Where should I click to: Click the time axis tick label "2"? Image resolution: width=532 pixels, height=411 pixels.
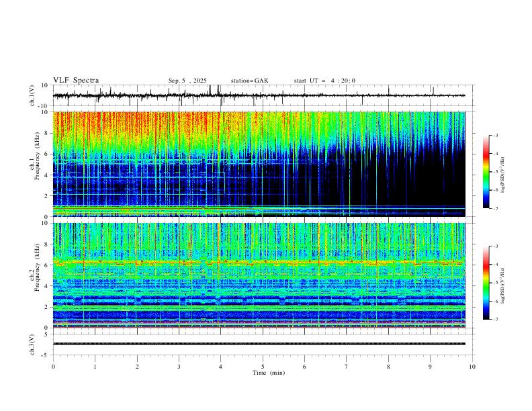click(137, 367)
